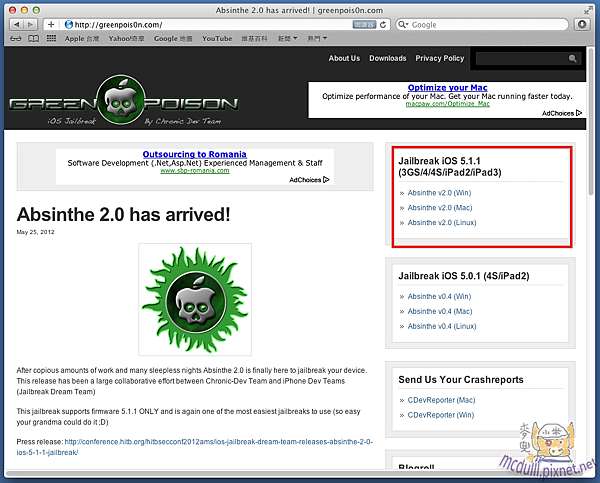Enter full screen with the window's top-right arrows icon
600x483 pixels.
[x=588, y=10]
